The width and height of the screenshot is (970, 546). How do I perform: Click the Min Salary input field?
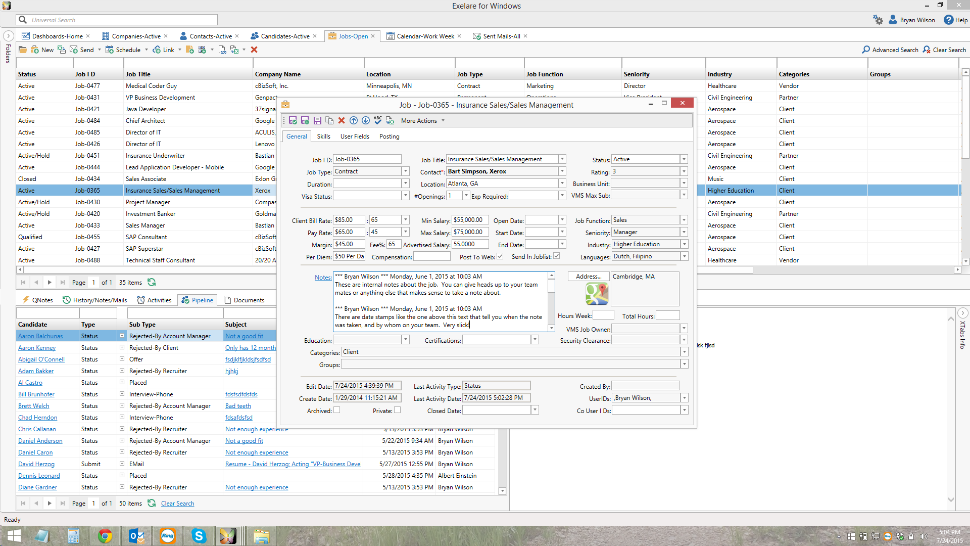[x=472, y=219]
